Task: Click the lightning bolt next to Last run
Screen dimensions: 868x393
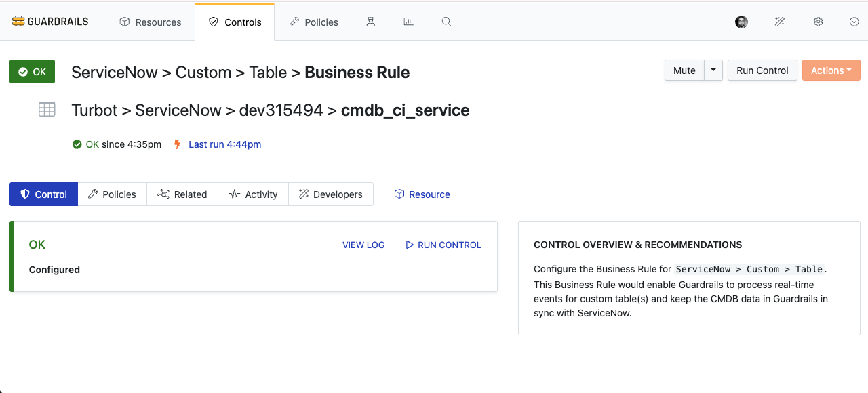Action: (x=176, y=144)
